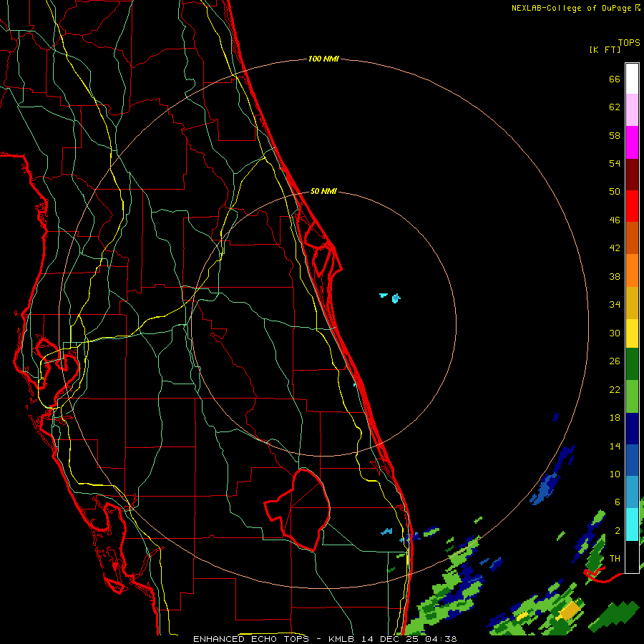Click the "54" legend value

(x=615, y=163)
